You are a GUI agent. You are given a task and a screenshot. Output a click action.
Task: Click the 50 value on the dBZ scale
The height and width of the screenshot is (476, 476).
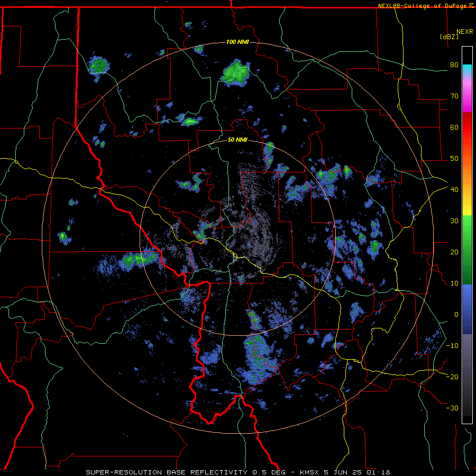[454, 159]
